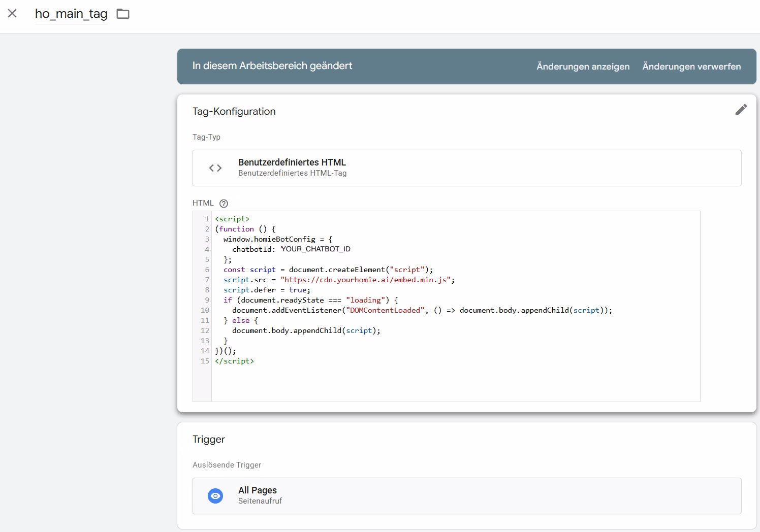
Task: Click "Änderungen verwerfen" to discard changes
Action: click(x=691, y=66)
